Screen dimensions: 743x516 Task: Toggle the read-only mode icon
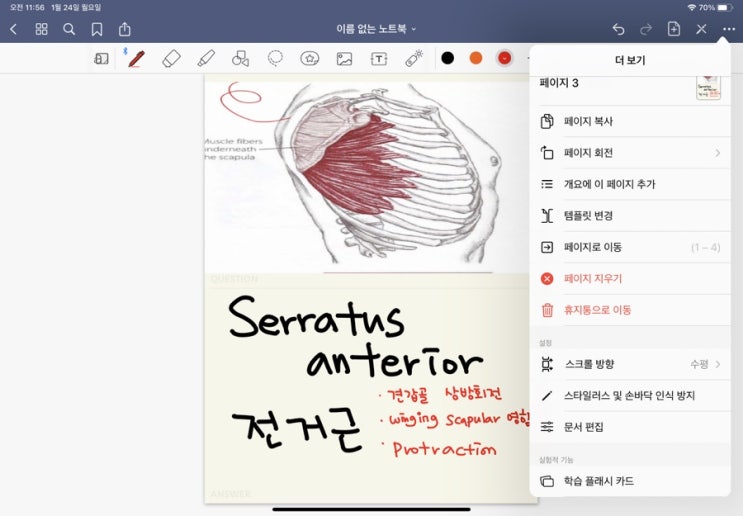101,59
